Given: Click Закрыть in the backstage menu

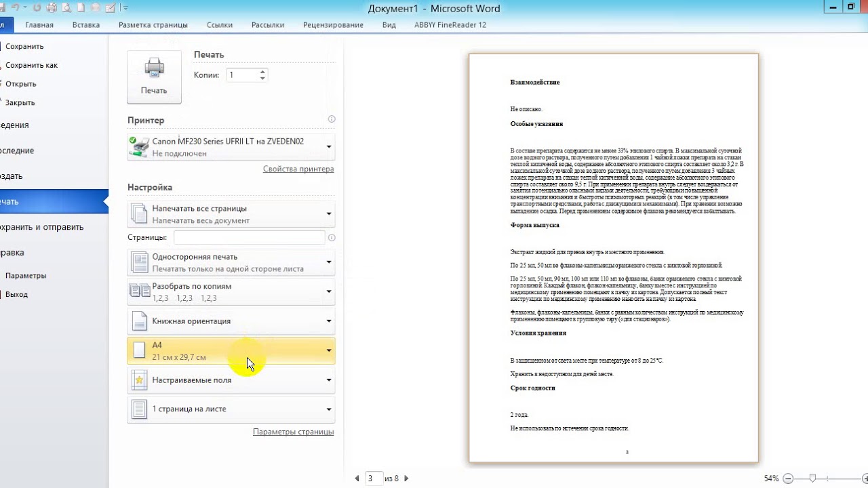Looking at the screenshot, I should click(20, 103).
